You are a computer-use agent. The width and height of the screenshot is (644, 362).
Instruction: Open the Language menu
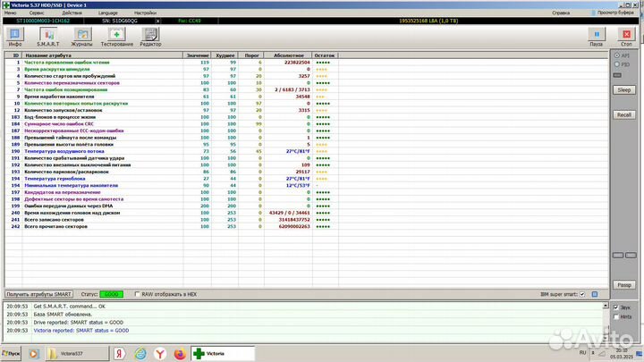(108, 13)
